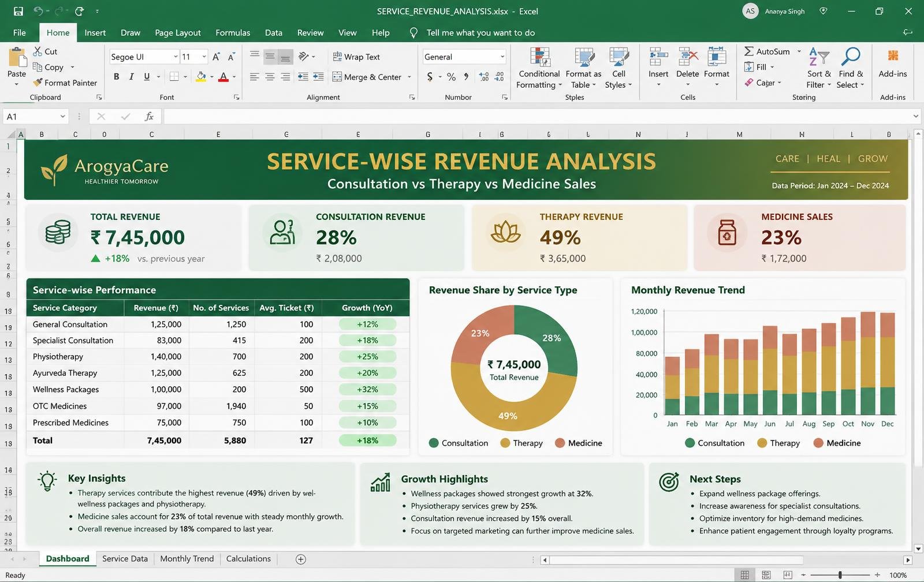Open the Borders dropdown arrow

pos(185,77)
